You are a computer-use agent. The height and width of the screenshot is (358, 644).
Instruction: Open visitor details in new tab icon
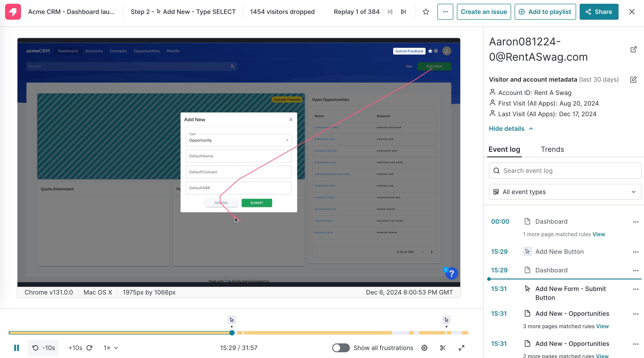[x=633, y=49]
